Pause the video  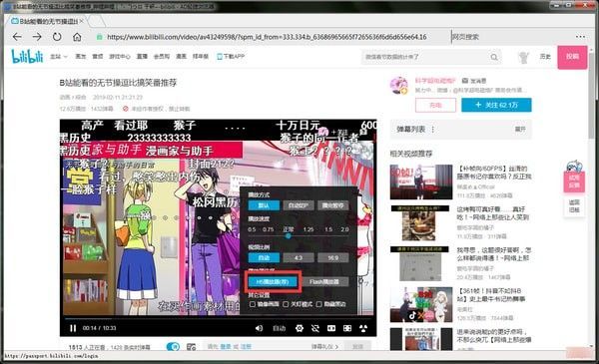[x=73, y=328]
